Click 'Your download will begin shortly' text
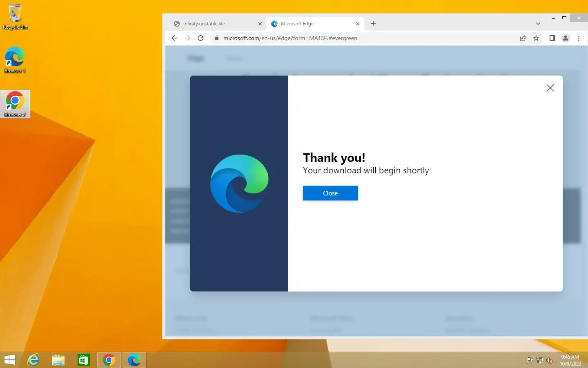 tap(366, 171)
